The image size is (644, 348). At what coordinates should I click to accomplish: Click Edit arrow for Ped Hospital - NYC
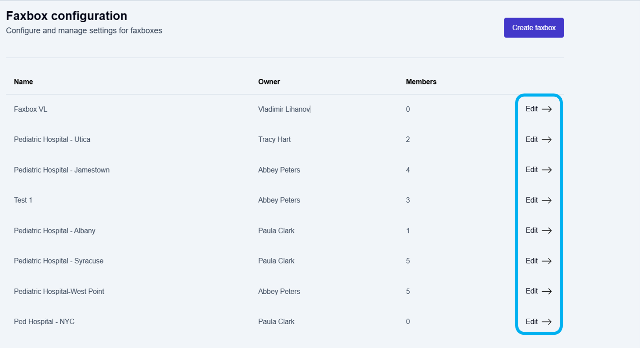[x=538, y=322]
